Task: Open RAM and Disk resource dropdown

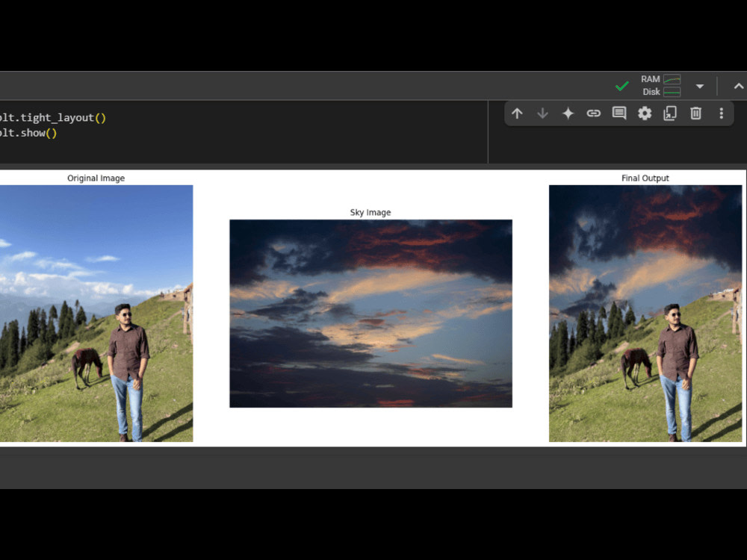Action: (x=699, y=86)
